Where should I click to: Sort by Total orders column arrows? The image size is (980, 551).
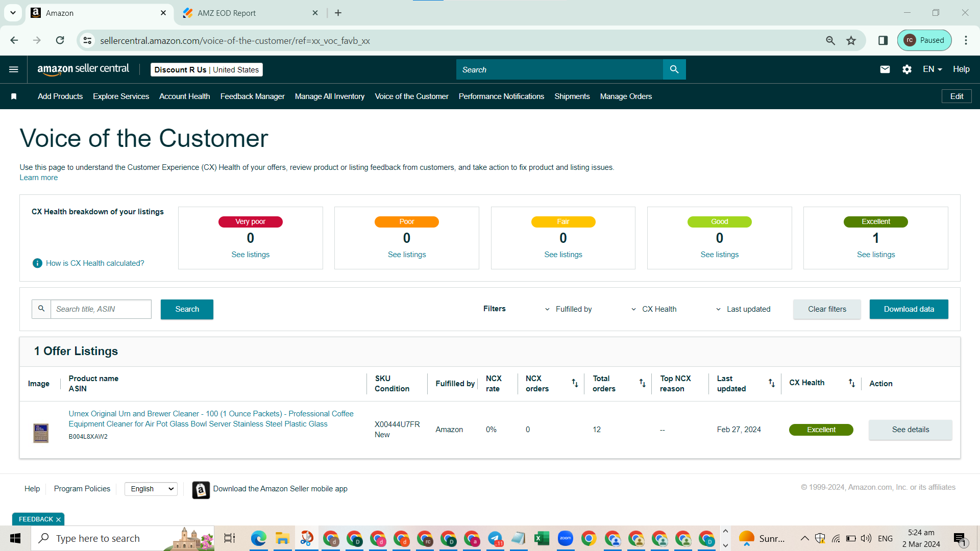click(642, 383)
